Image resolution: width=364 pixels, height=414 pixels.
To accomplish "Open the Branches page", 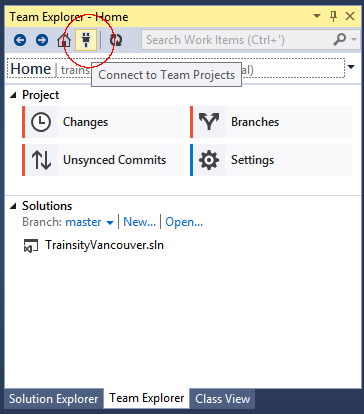I will click(271, 122).
